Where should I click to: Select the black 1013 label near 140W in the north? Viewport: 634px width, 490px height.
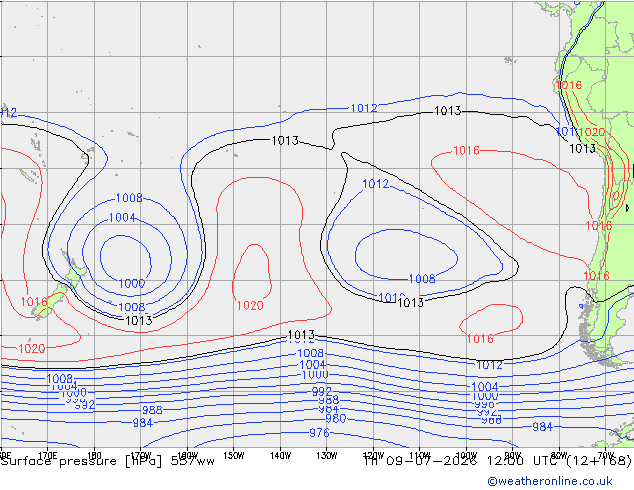285,141
